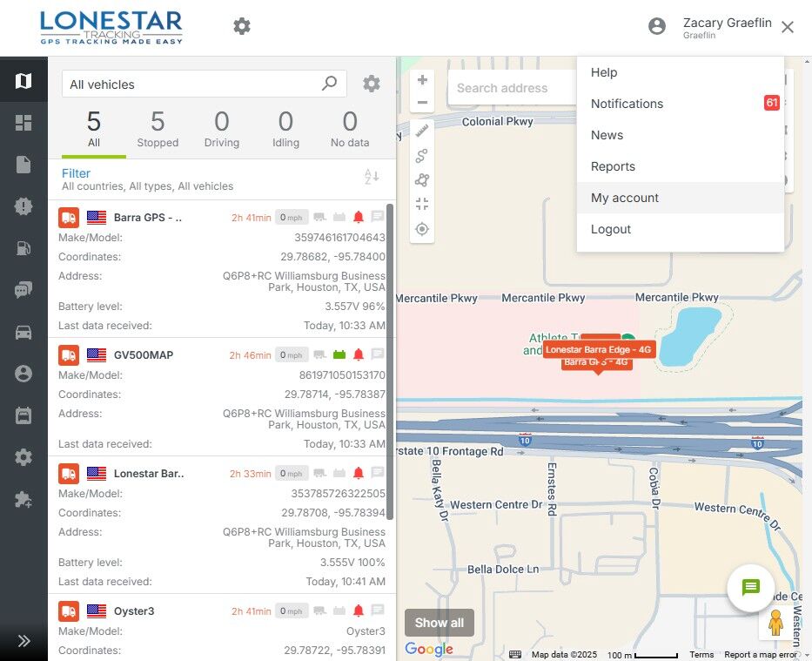Open the sidebar settings gear icon
The image size is (812, 661).
click(x=23, y=457)
